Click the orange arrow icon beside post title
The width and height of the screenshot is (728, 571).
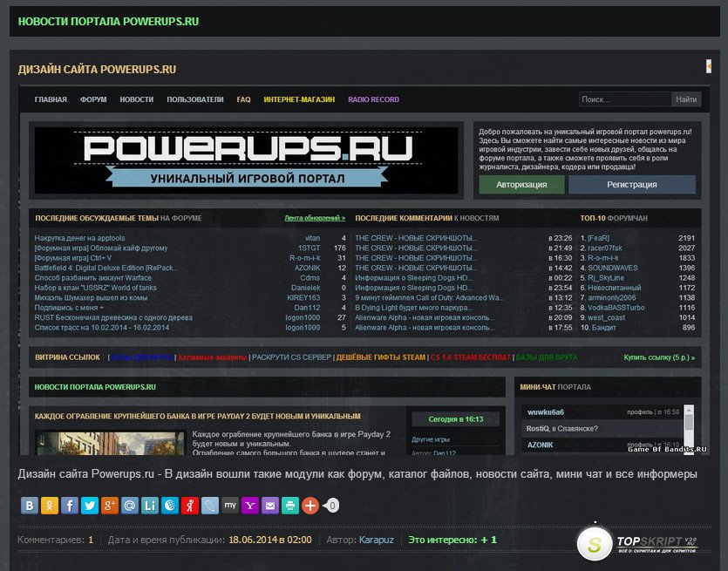click(x=709, y=66)
